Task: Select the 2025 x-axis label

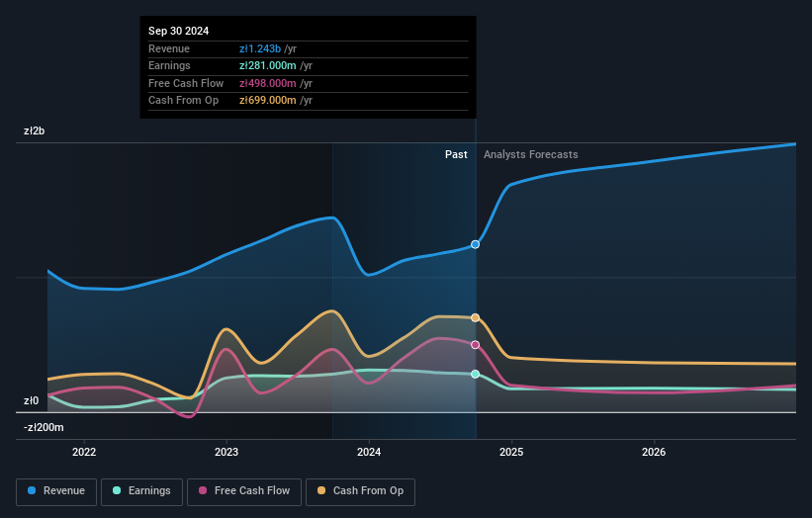Action: coord(511,452)
